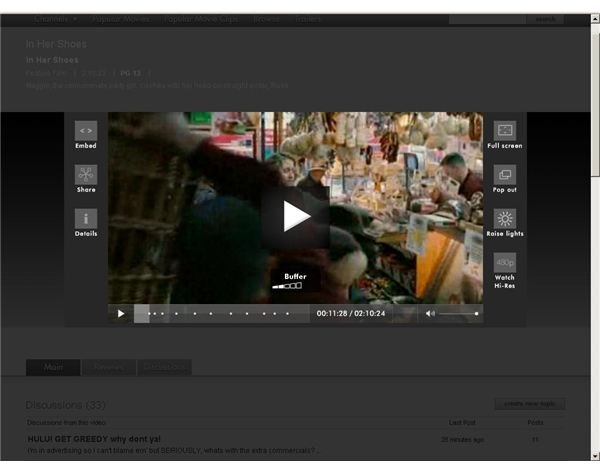
Task: Click the PG-13 rating label
Action: pyautogui.click(x=131, y=73)
